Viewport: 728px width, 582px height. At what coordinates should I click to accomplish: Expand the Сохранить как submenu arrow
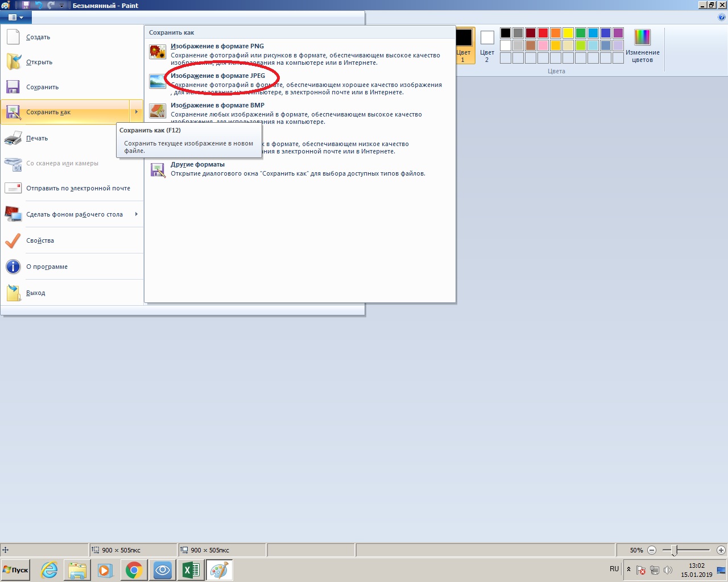pos(136,112)
